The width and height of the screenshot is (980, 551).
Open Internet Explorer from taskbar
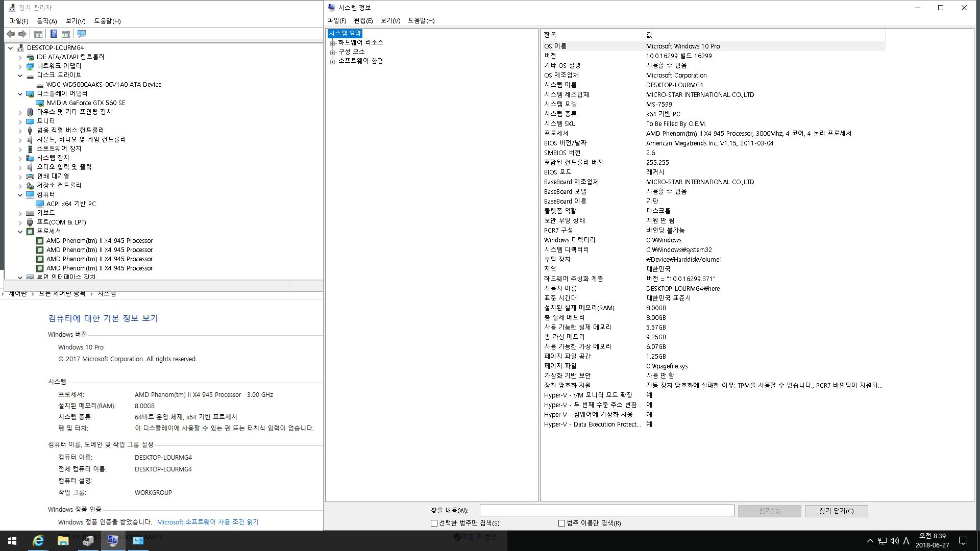click(38, 541)
